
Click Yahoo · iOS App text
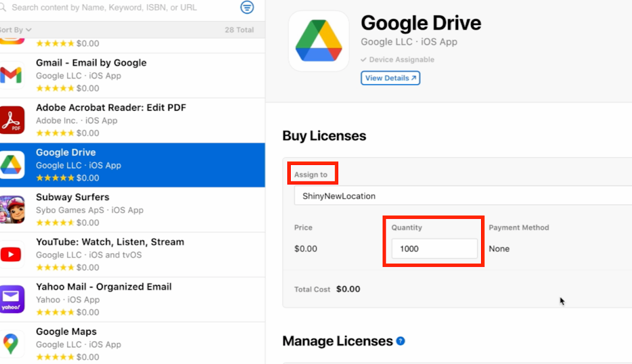68,300
